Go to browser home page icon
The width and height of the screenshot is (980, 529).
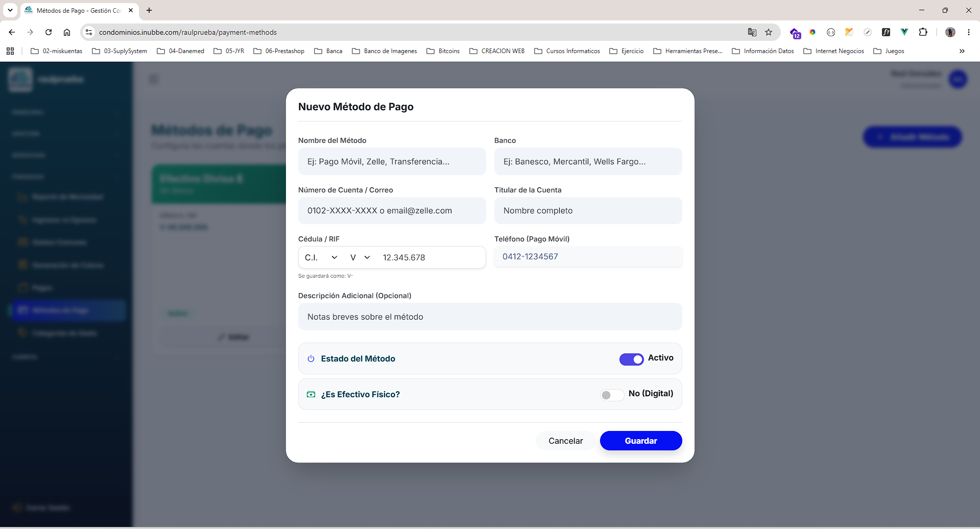[x=67, y=32]
